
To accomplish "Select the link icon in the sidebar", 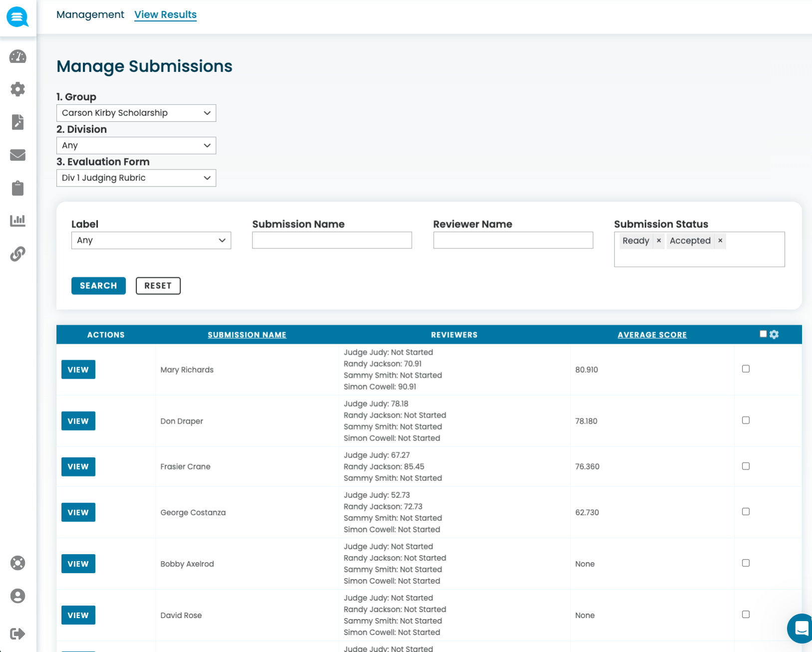I will [17, 253].
